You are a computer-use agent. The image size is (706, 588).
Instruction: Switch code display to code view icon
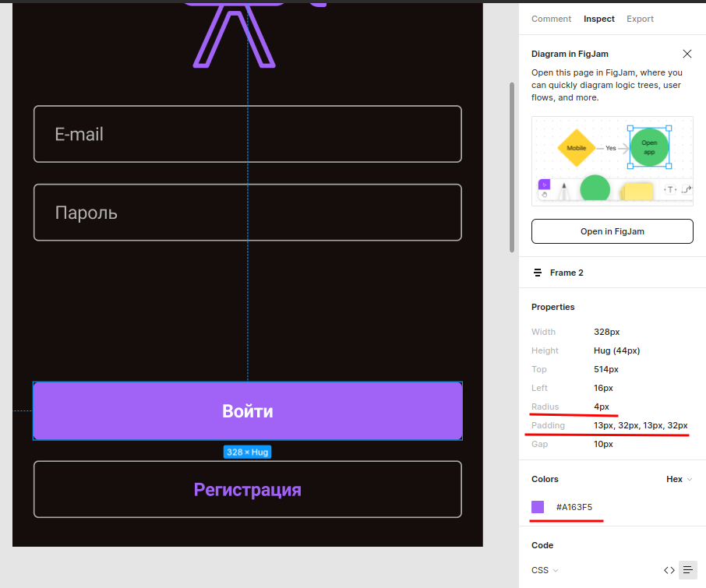click(669, 570)
